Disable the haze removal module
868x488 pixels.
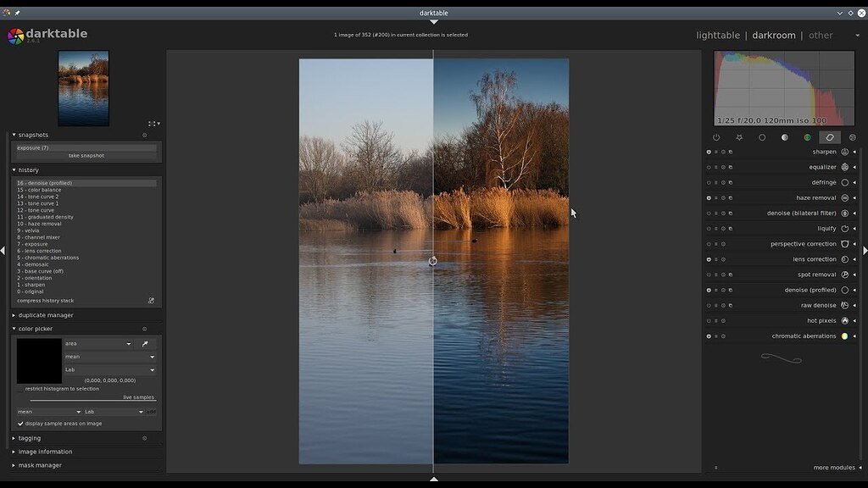(x=709, y=197)
